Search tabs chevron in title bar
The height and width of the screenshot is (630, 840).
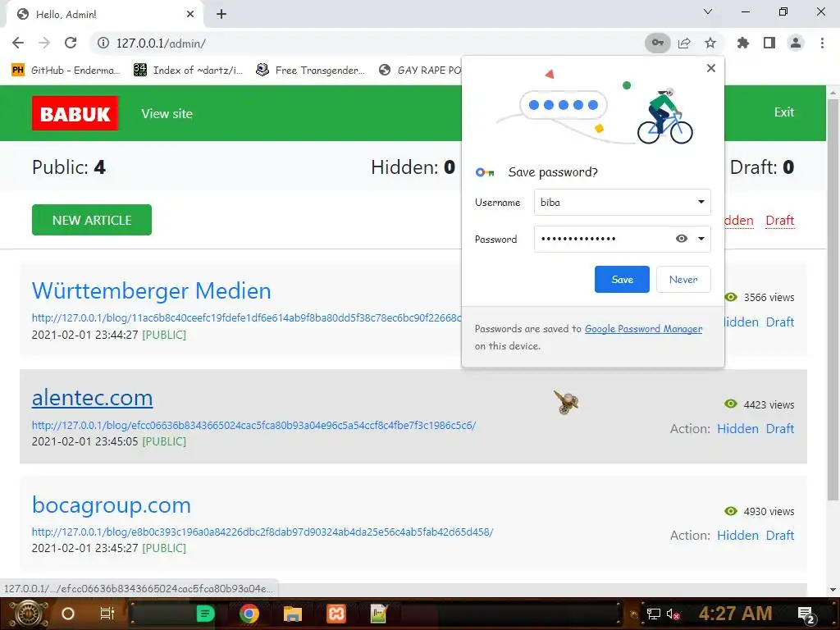[708, 11]
